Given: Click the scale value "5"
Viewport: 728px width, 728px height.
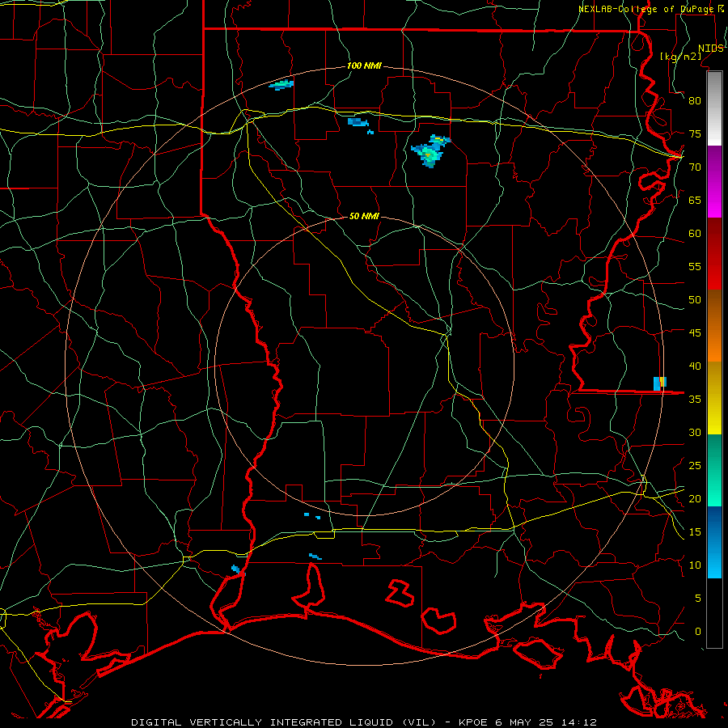Looking at the screenshot, I should tap(698, 599).
